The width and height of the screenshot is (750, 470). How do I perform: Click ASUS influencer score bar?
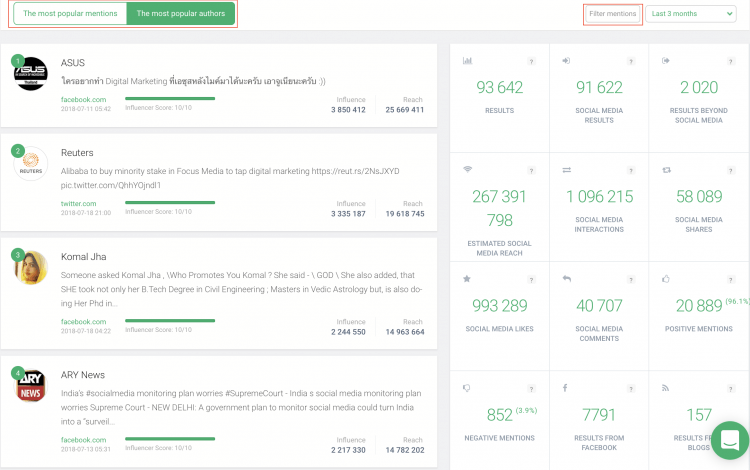click(x=170, y=98)
